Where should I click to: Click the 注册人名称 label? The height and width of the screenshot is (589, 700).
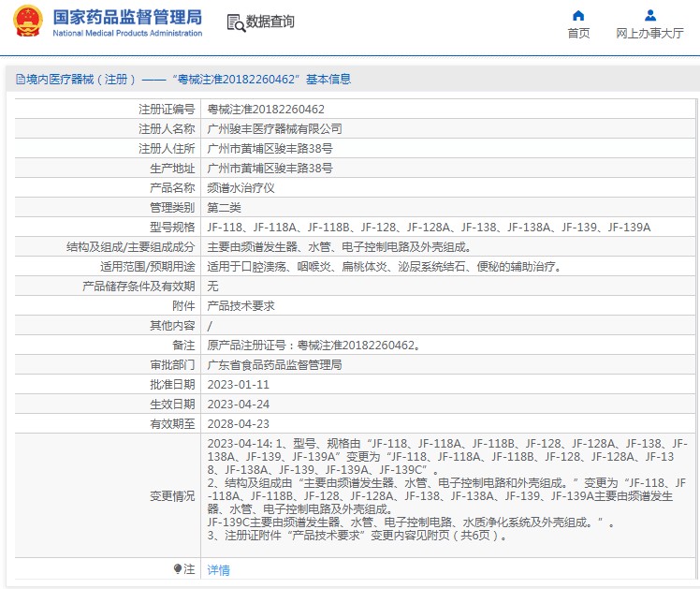(167, 129)
